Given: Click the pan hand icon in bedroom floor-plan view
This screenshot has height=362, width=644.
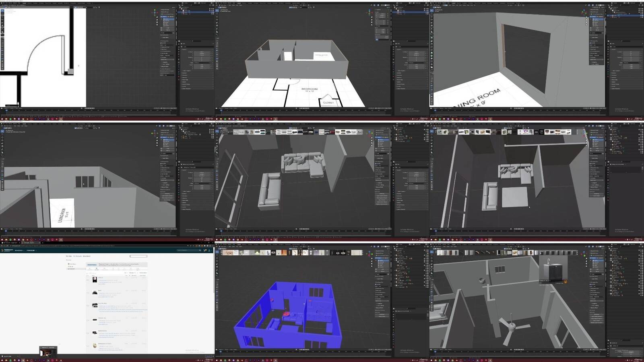Looking at the screenshot, I should pos(372,20).
